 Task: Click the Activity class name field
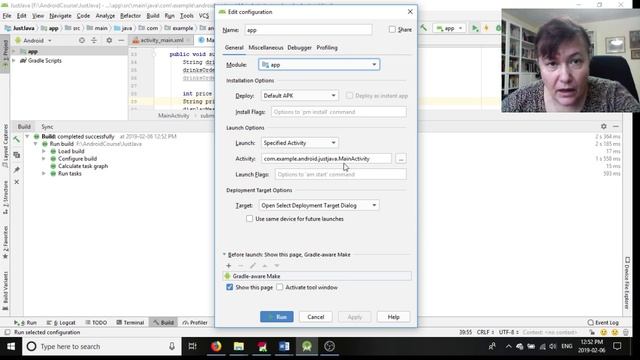click(x=327, y=159)
